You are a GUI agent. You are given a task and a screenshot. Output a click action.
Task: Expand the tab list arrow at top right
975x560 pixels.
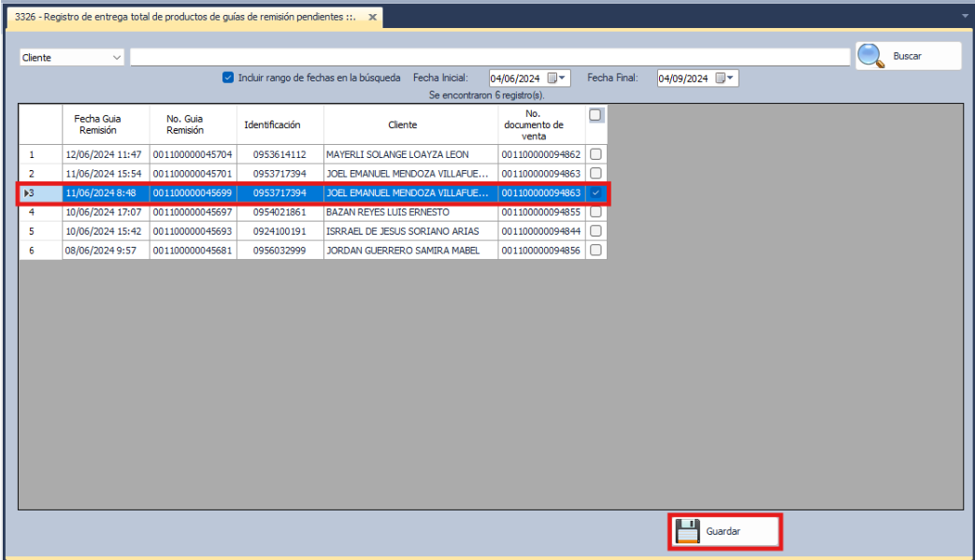(965, 16)
